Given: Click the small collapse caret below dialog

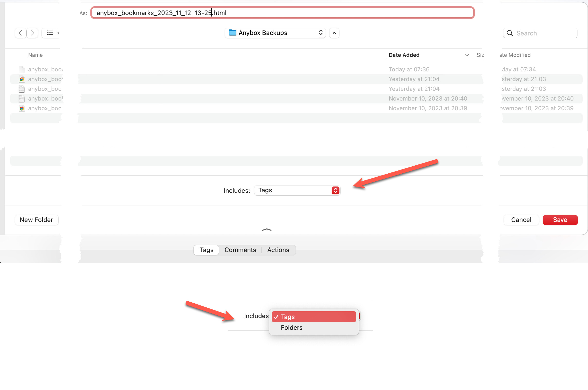Looking at the screenshot, I should coord(267,229).
